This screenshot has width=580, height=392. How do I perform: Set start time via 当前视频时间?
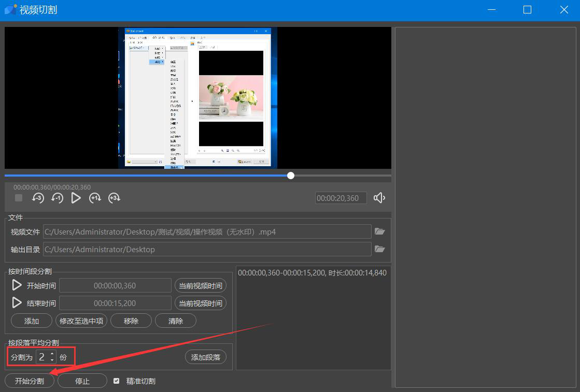201,286
